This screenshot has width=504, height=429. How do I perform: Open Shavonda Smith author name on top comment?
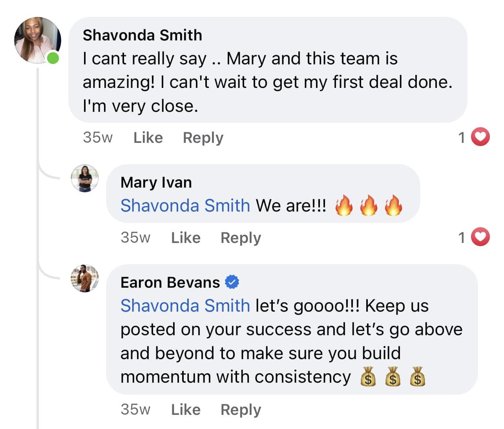coord(142,35)
